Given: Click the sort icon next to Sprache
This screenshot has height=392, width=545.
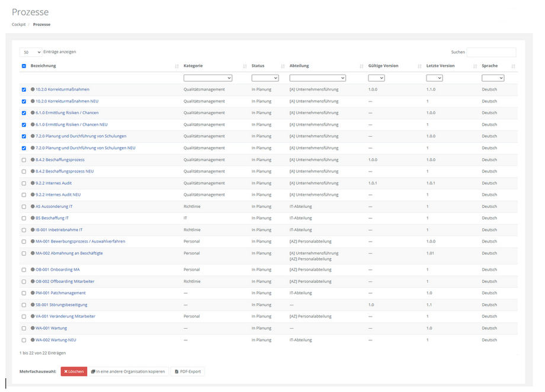Looking at the screenshot, I should [x=513, y=66].
